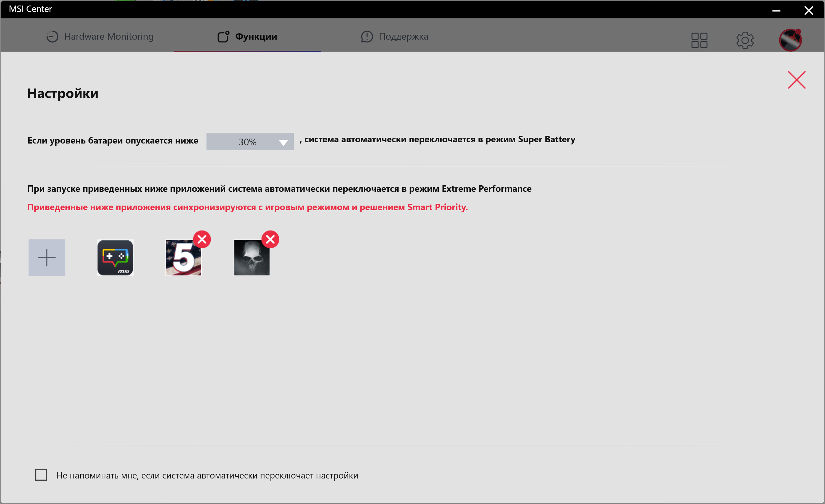825x504 pixels.
Task: Open the four-squares apps grid icon
Action: [x=699, y=40]
